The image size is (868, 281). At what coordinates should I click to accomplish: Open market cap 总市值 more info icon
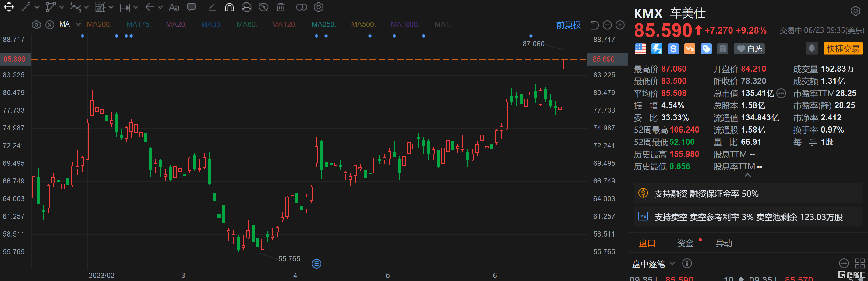(x=781, y=94)
